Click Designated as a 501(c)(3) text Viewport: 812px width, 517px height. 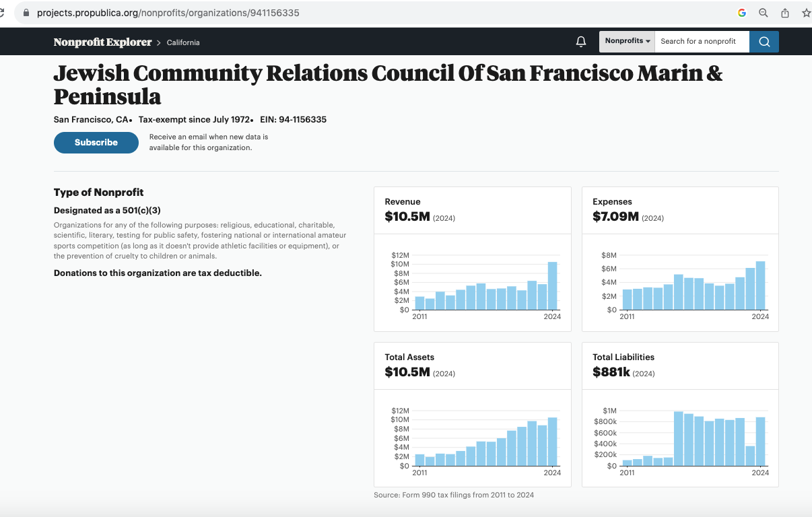point(107,211)
